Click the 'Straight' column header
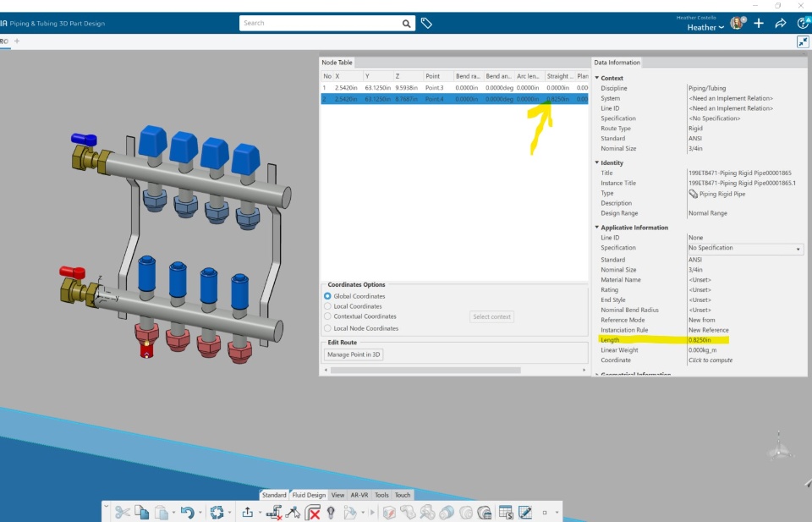The height and width of the screenshot is (522, 812). [x=560, y=76]
